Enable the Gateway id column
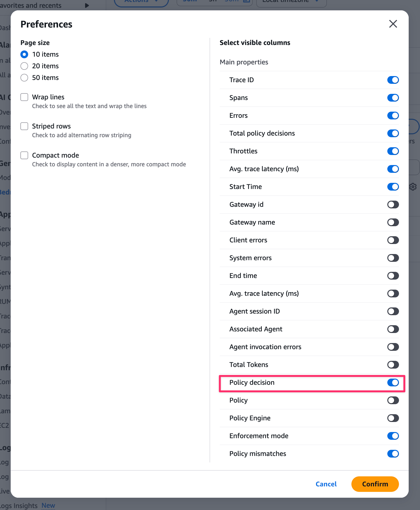Screen dimensions: 420x510 pos(393,205)
